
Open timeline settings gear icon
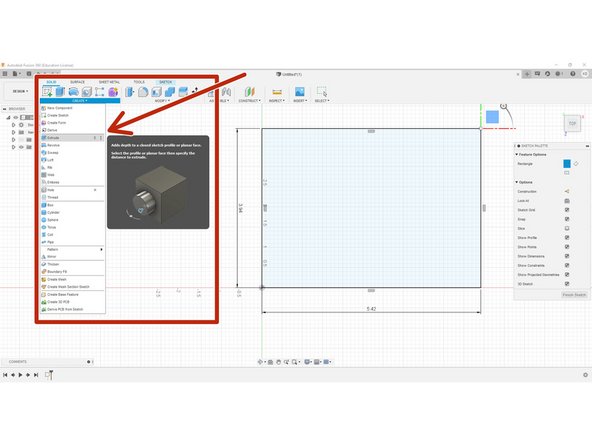coord(585,375)
